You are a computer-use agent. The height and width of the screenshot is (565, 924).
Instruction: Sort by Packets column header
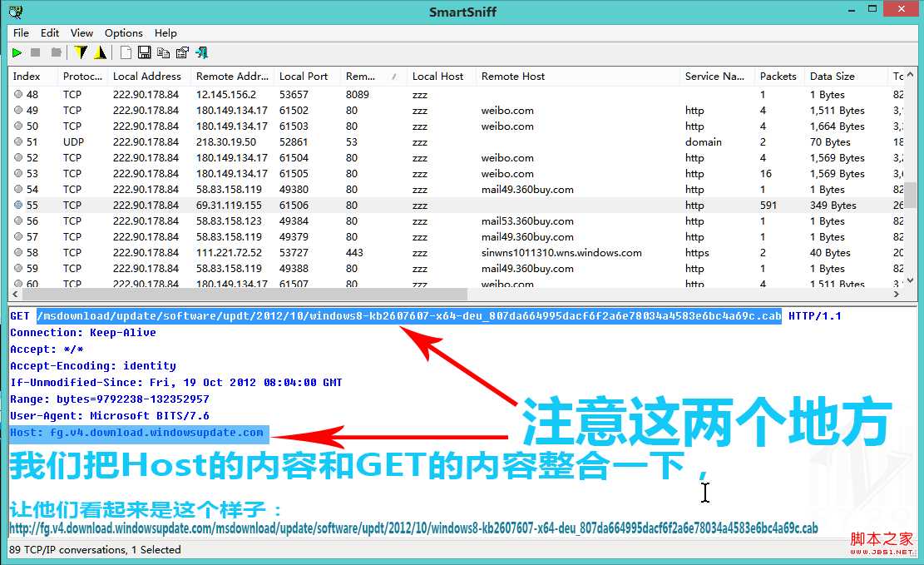pyautogui.click(x=779, y=76)
